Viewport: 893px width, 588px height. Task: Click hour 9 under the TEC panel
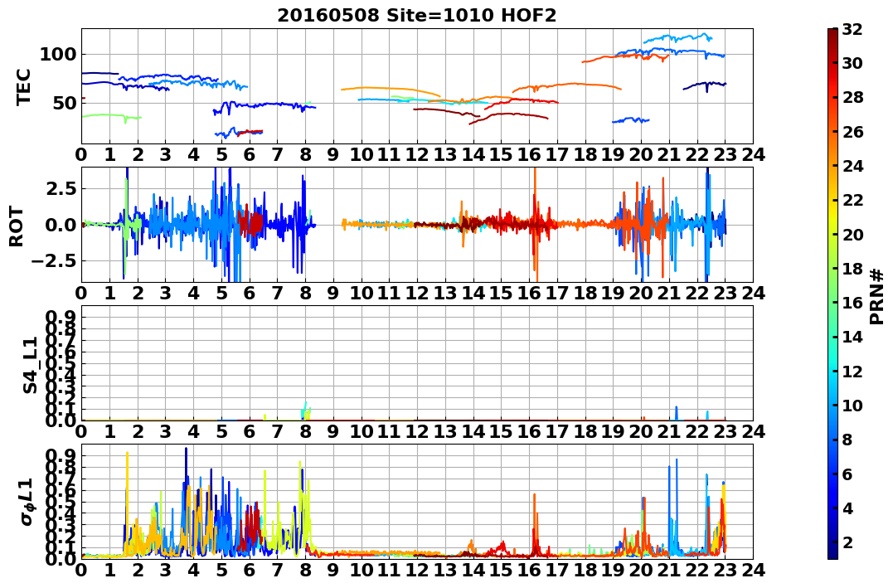(x=333, y=154)
